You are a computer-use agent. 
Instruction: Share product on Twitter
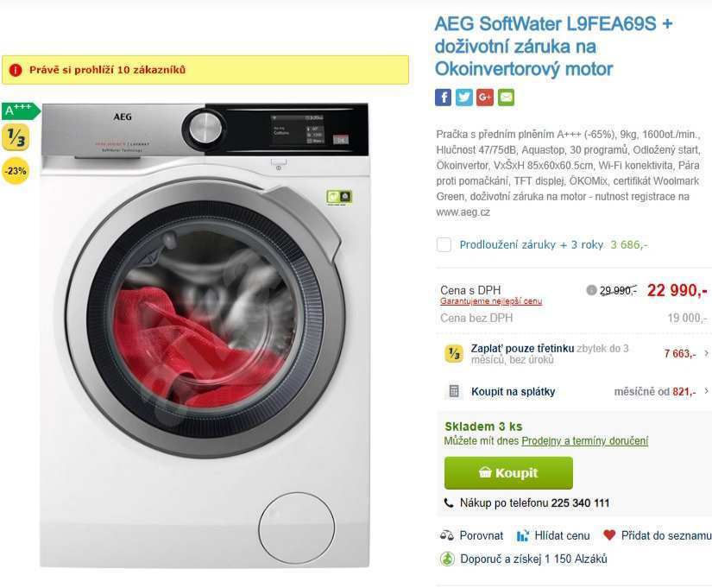(x=463, y=98)
